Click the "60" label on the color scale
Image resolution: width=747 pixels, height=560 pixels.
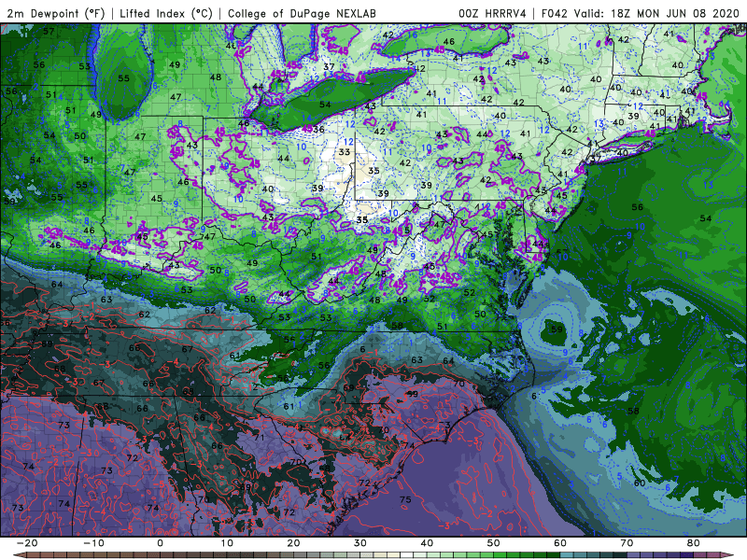(560, 543)
